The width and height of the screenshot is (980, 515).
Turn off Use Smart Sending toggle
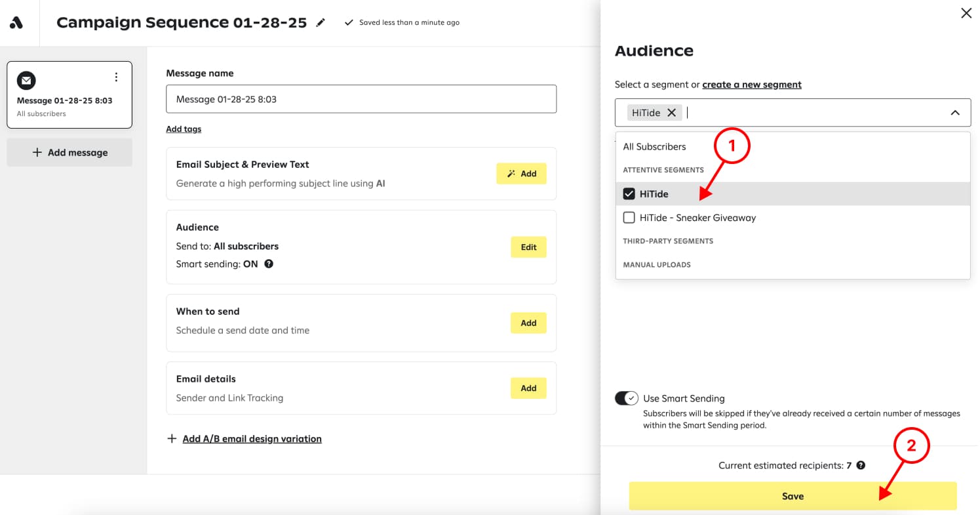click(x=626, y=398)
